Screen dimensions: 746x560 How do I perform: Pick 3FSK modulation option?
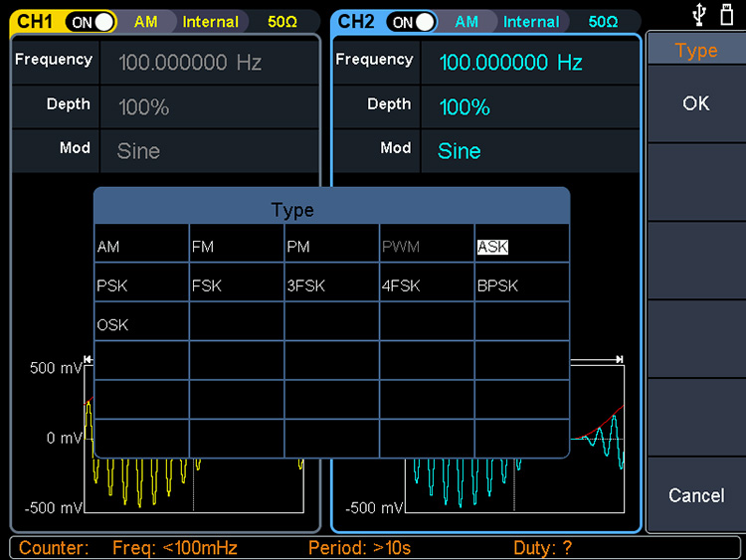pos(331,285)
